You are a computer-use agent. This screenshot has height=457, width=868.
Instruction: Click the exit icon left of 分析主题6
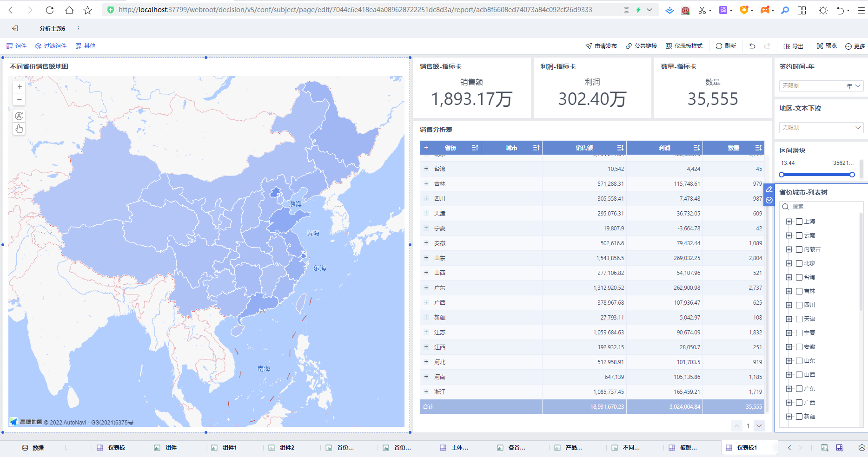[x=15, y=28]
